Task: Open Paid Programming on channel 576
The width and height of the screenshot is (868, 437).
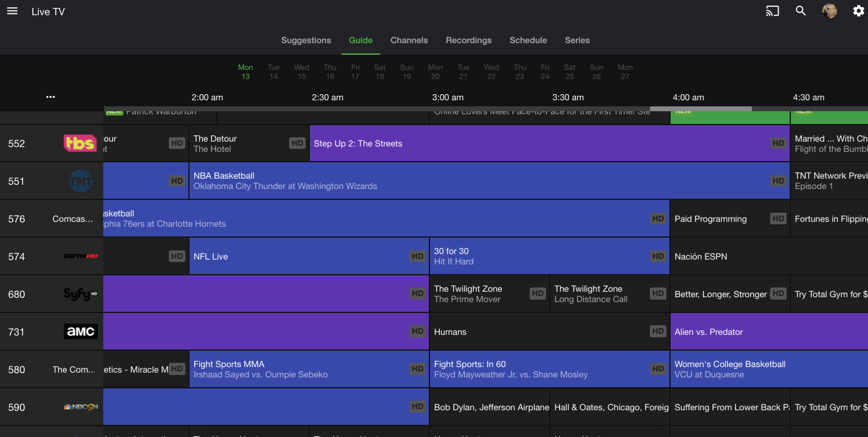Action: pos(730,219)
